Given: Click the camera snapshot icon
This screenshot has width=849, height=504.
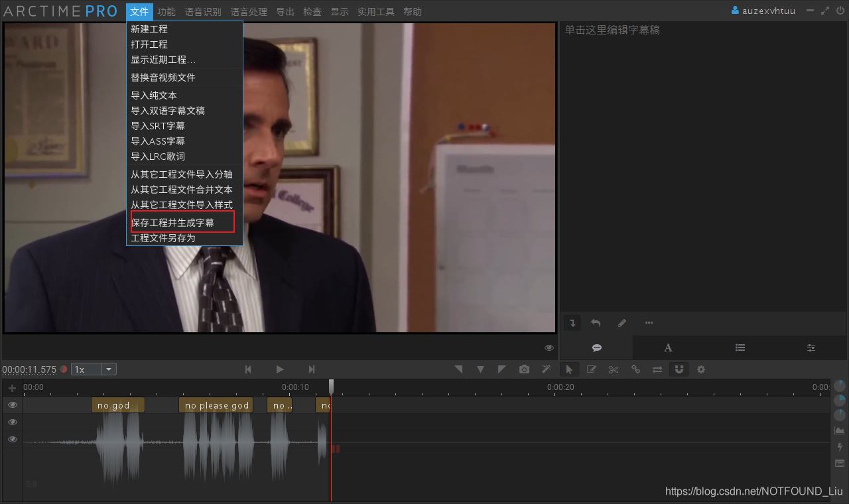Looking at the screenshot, I should click(x=525, y=369).
